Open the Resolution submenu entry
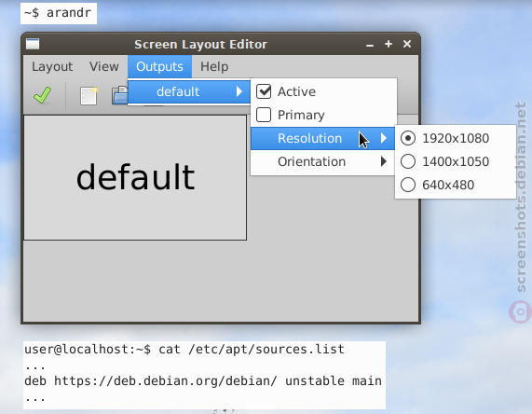Screen dimensions: 532x414 coord(322,138)
